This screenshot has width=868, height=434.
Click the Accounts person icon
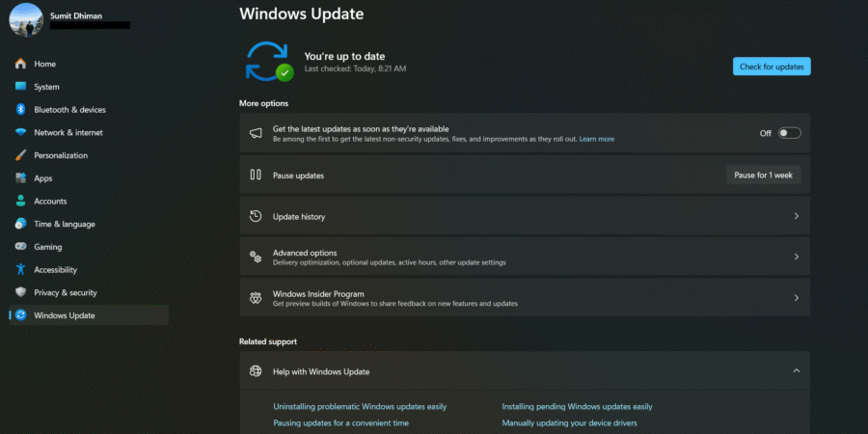coord(20,201)
